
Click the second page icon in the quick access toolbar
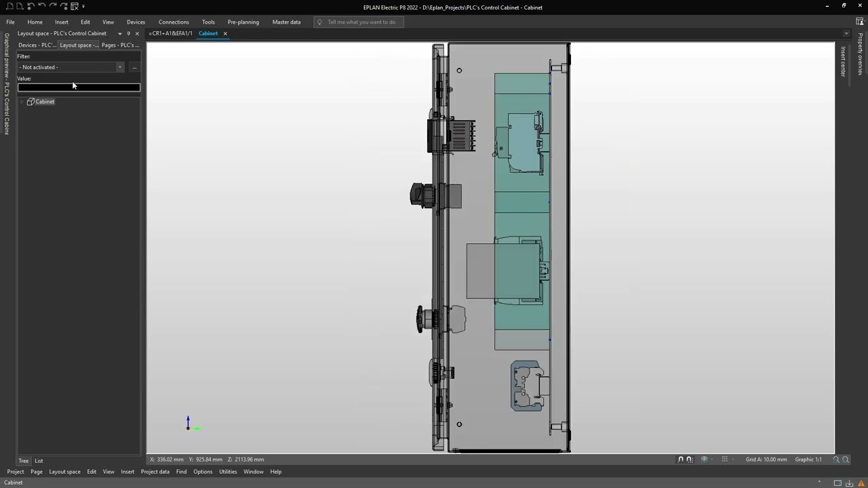click(x=20, y=6)
